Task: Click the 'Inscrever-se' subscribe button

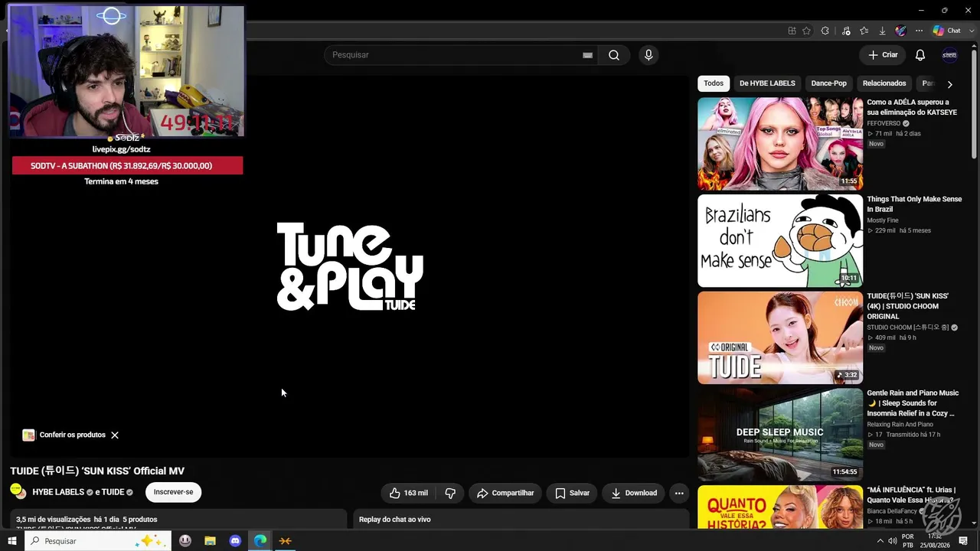Action: coord(174,492)
